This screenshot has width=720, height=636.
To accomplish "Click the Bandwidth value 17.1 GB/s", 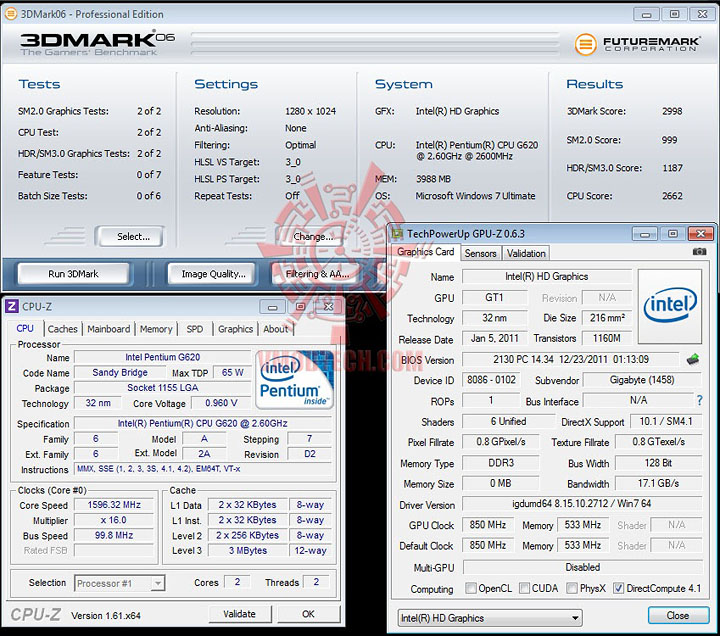I will tap(658, 483).
